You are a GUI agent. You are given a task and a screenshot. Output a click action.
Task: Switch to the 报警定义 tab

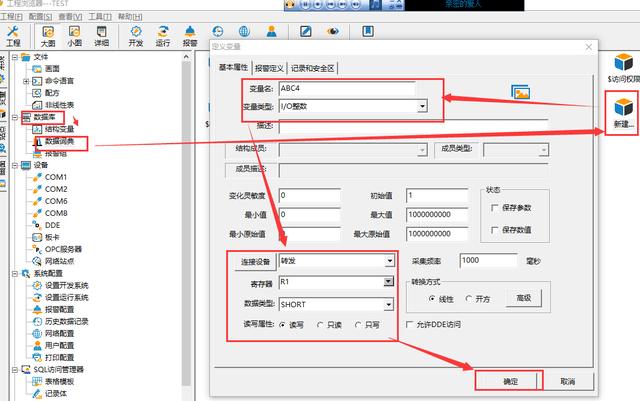click(269, 68)
